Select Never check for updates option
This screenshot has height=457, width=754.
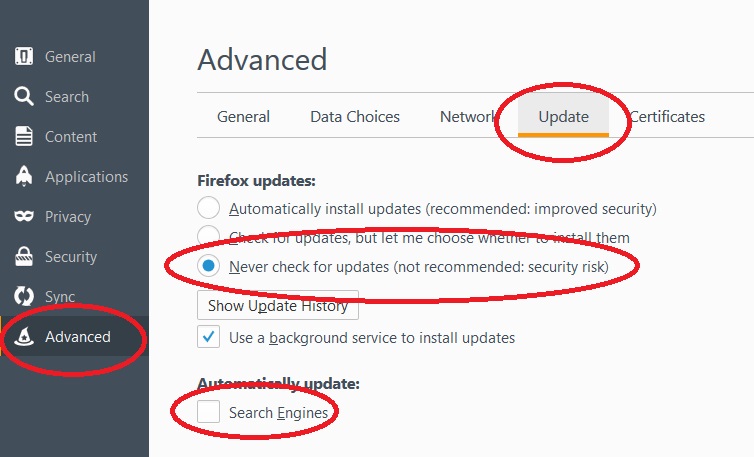point(209,266)
